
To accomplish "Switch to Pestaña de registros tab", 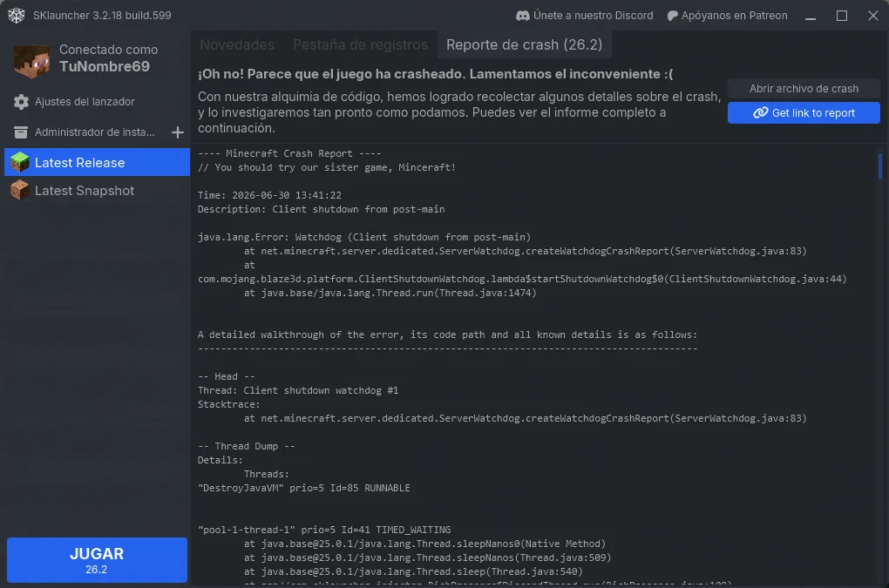I will (x=360, y=44).
